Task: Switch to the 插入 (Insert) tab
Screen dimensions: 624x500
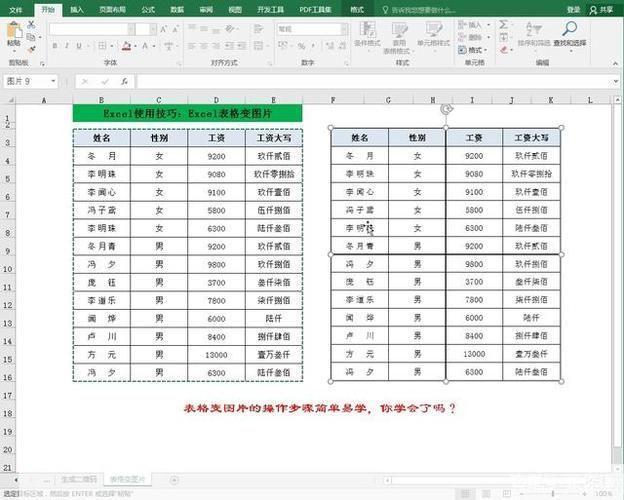Action: [77, 10]
